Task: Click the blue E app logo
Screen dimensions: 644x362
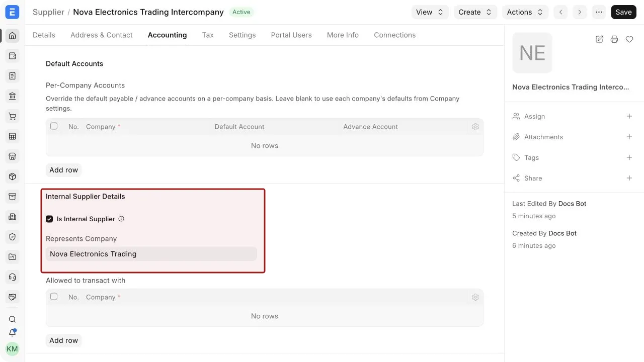Action: pyautogui.click(x=12, y=12)
